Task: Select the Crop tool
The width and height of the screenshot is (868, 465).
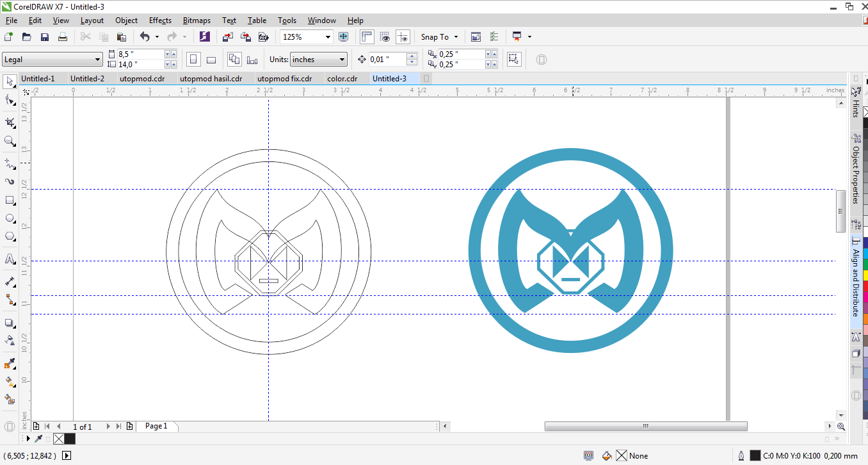Action: (x=10, y=122)
